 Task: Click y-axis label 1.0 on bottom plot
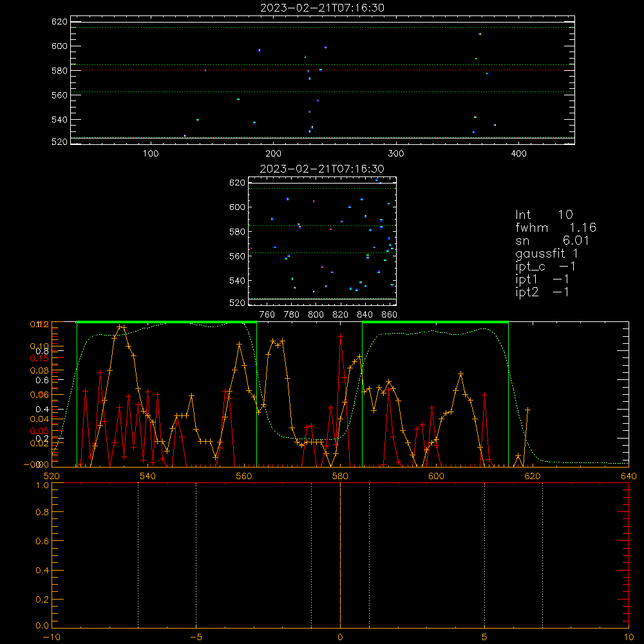(43, 486)
